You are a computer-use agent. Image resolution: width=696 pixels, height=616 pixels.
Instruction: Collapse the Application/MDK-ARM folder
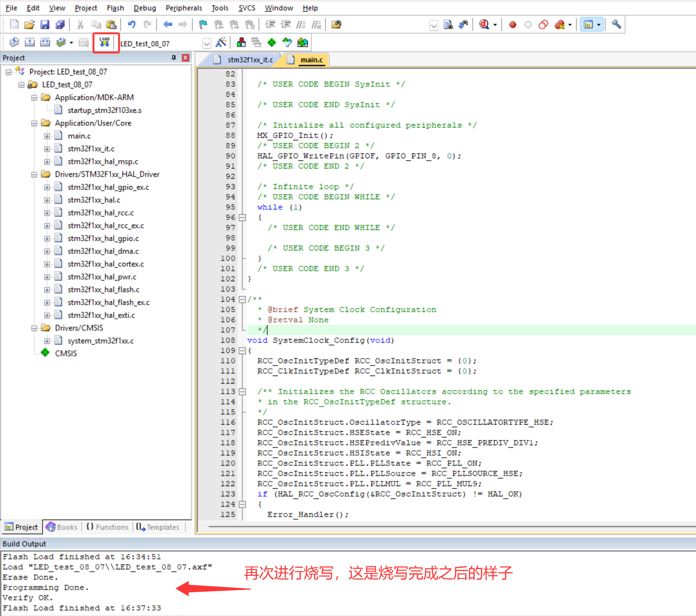[34, 98]
